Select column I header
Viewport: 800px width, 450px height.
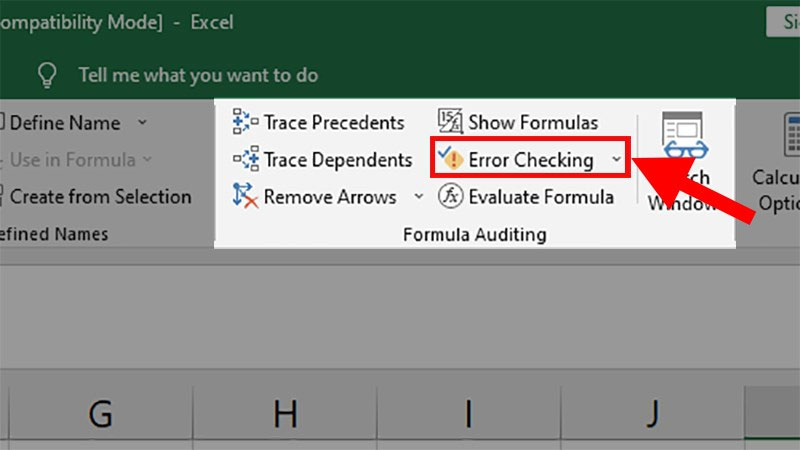[x=468, y=414]
